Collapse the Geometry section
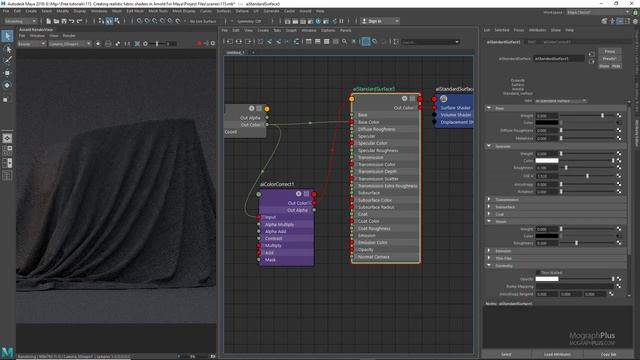The height and width of the screenshot is (360, 640). (489, 265)
